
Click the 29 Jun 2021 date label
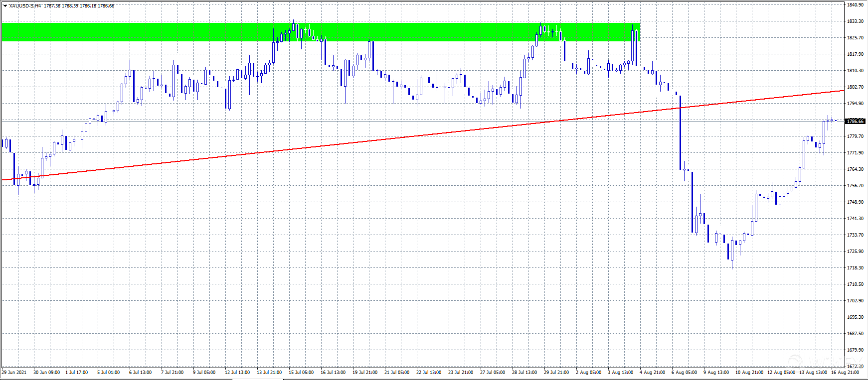click(x=14, y=372)
